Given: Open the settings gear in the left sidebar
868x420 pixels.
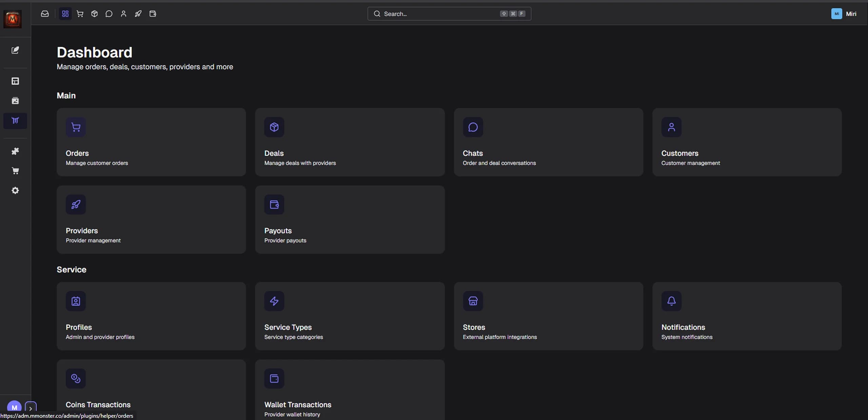Looking at the screenshot, I should point(15,190).
